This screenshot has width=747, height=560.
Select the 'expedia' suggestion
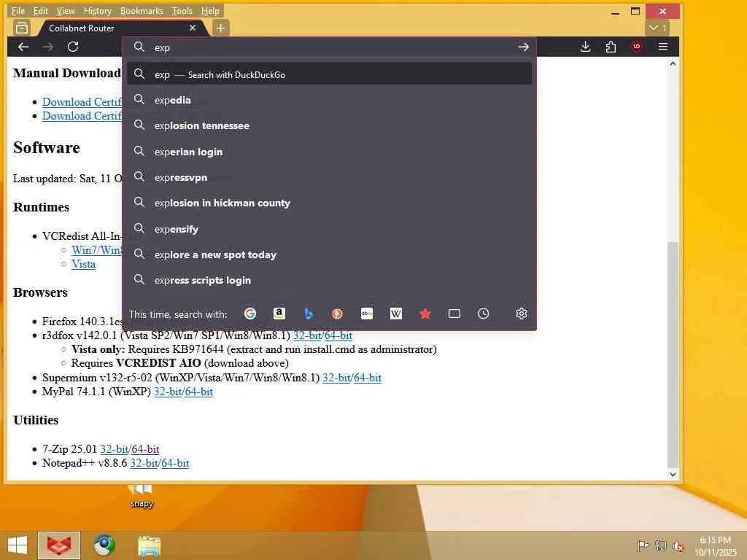(x=329, y=100)
